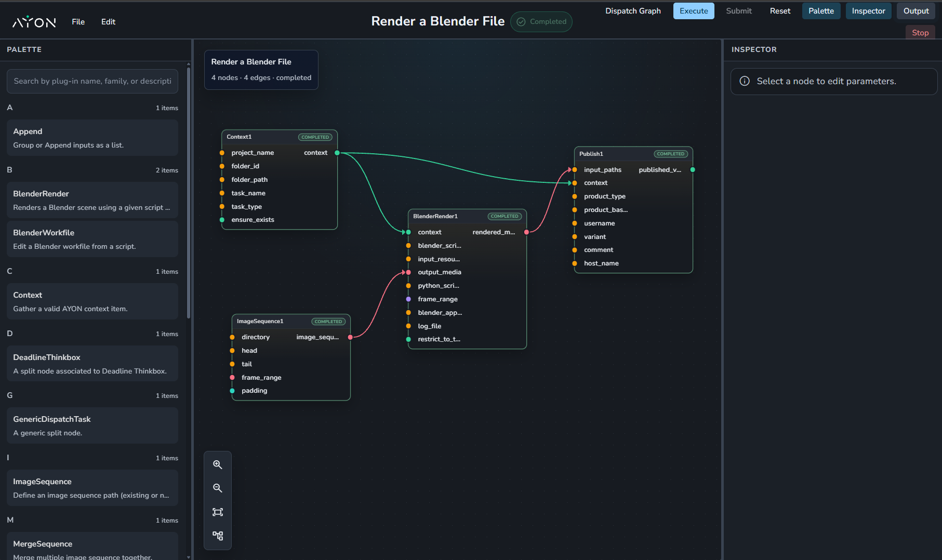The height and width of the screenshot is (560, 942).
Task: Click the Submit button
Action: click(739, 11)
